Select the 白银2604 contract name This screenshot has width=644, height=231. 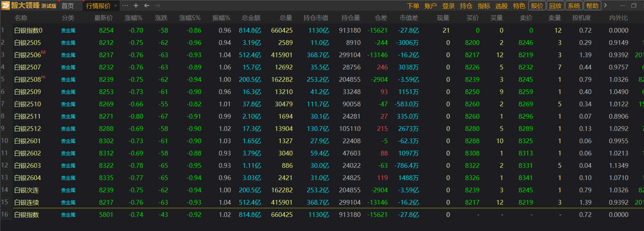point(28,178)
